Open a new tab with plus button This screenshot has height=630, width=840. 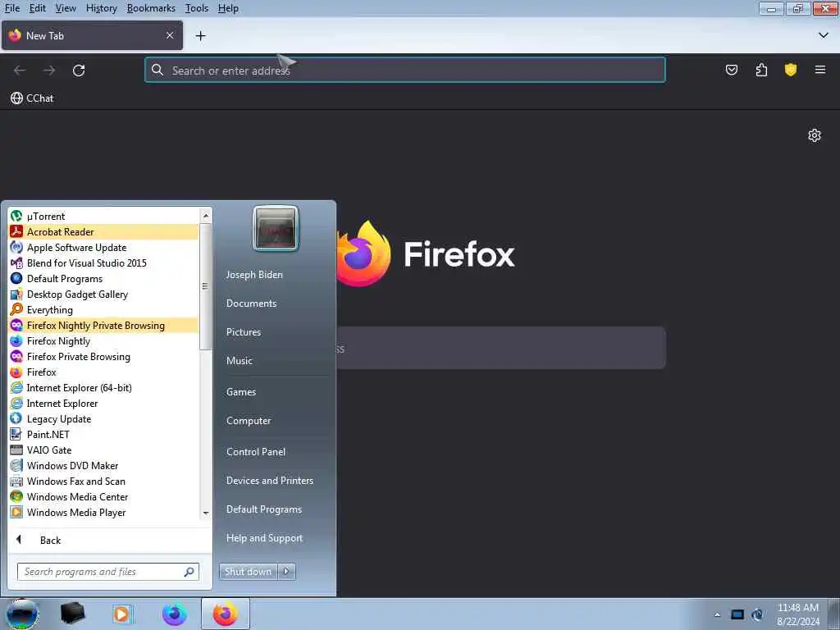(x=200, y=36)
